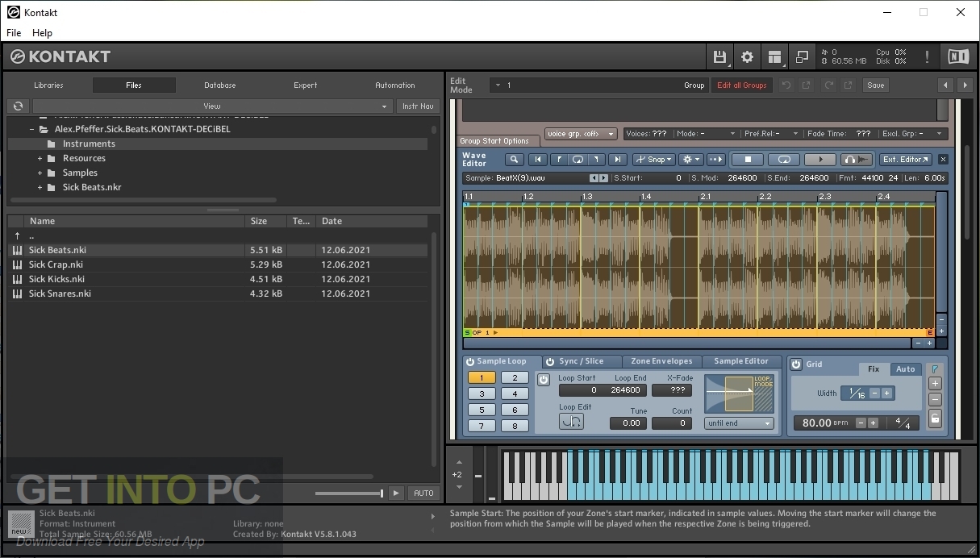Open the Pref.Rel dropdown
The height and width of the screenshot is (558, 980).
pyautogui.click(x=771, y=134)
